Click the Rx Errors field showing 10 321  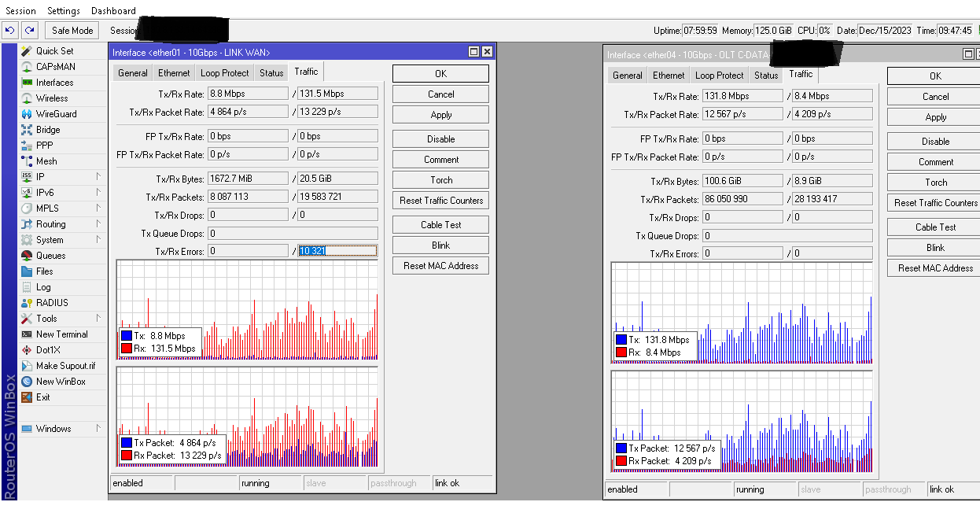tap(338, 252)
